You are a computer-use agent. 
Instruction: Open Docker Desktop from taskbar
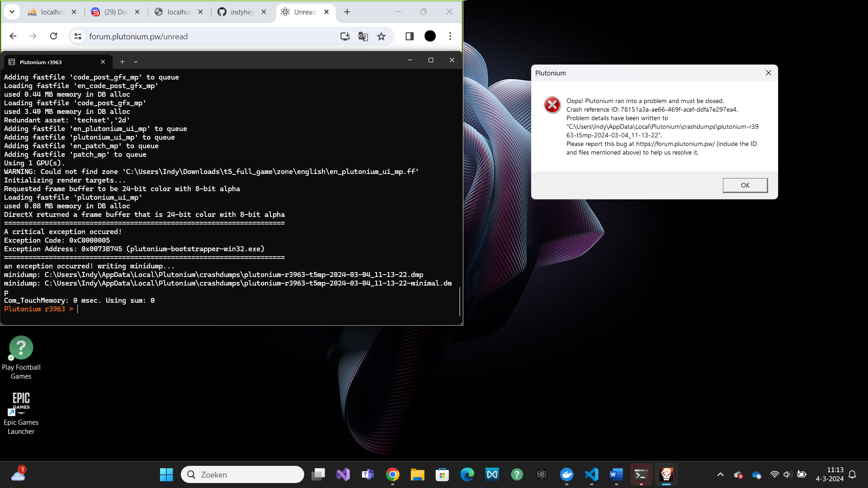[x=566, y=474]
